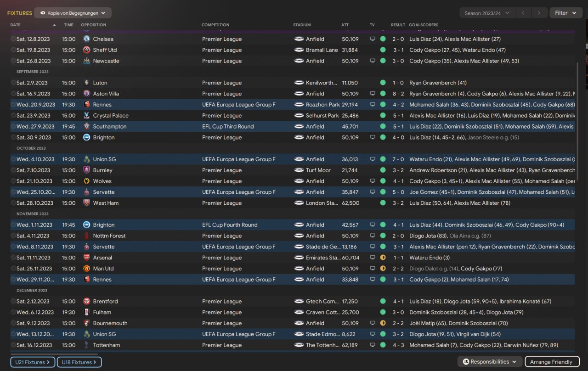Click the eye icon in the view selector

[43, 13]
